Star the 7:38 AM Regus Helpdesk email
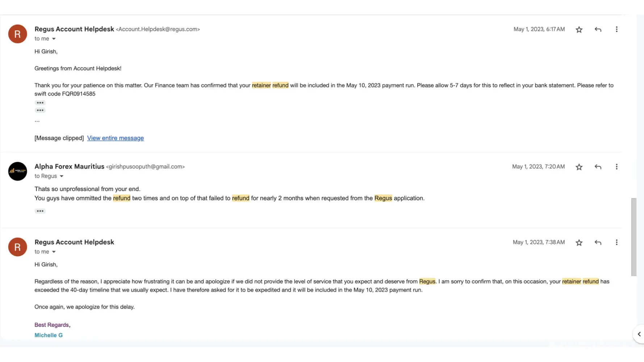The width and height of the screenshot is (644, 362). (579, 243)
